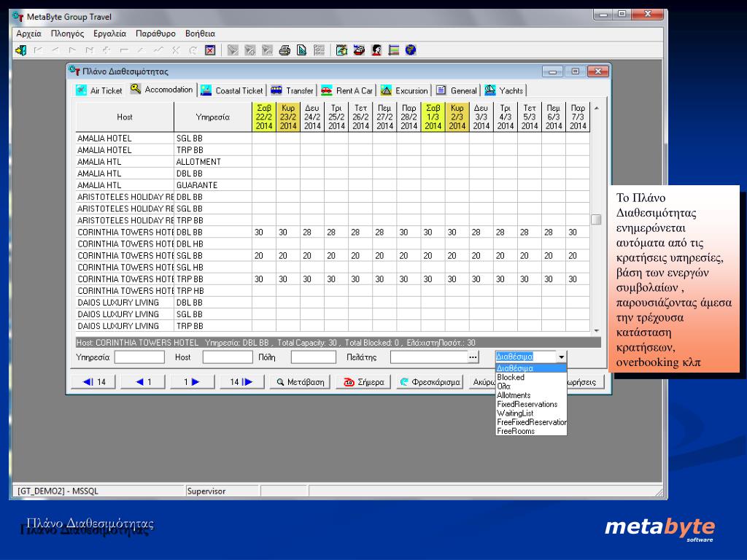Select the Accomodation tab

click(161, 90)
